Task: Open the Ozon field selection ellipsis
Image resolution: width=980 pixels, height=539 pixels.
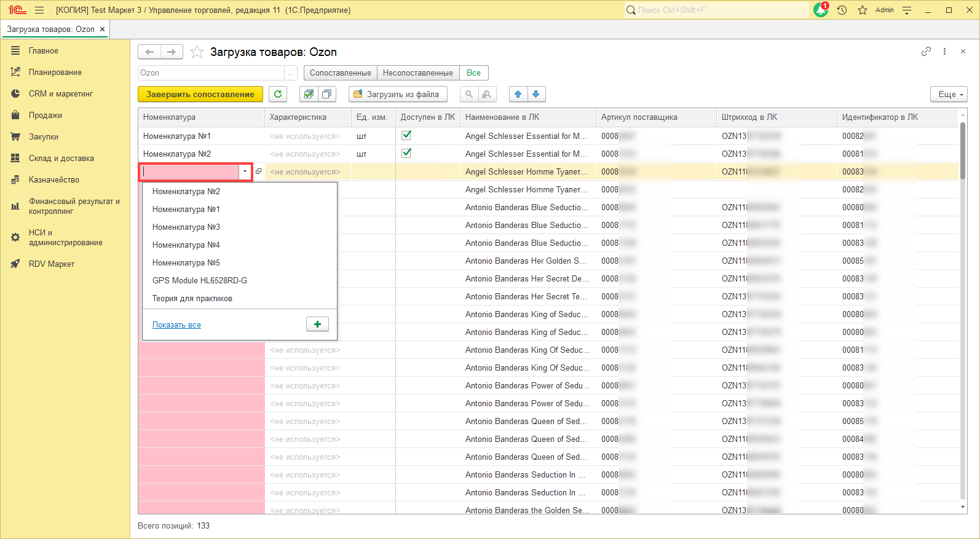Action: tap(291, 73)
